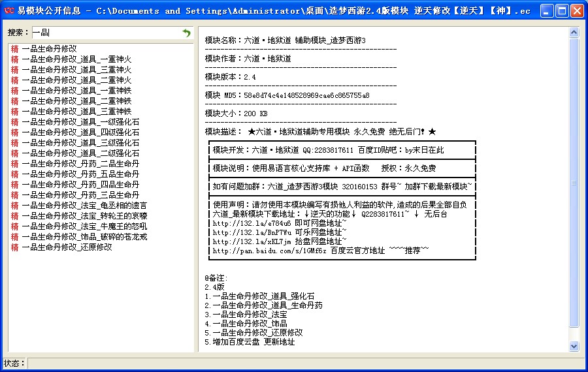Select 一品生命丹修改_道具_二级强化石
Screen dimensions: 588x372
pos(80,153)
